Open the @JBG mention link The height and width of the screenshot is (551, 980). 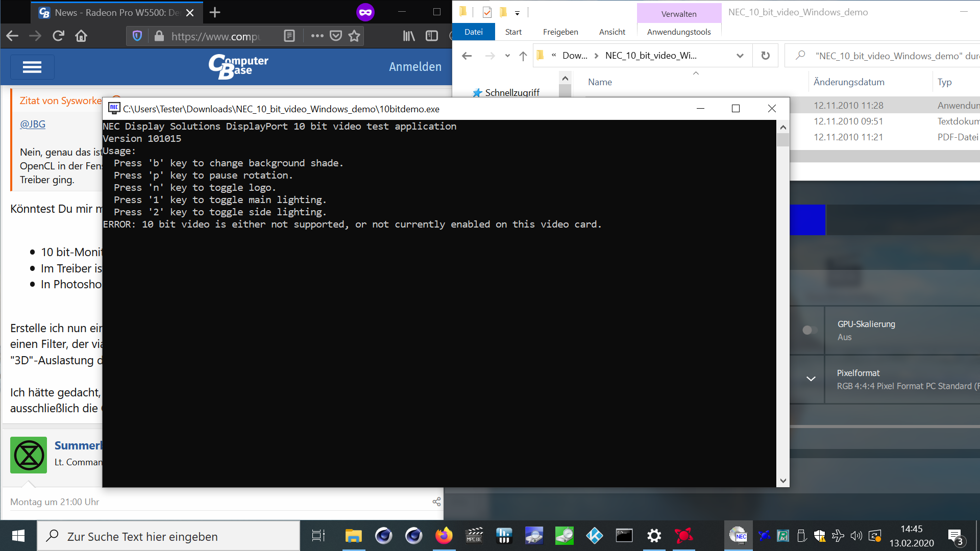[x=33, y=124]
